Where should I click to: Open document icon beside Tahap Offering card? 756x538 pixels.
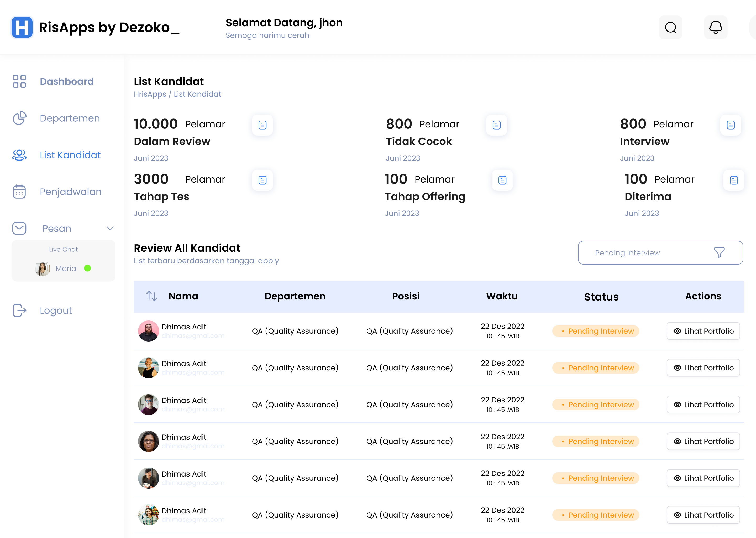502,180
